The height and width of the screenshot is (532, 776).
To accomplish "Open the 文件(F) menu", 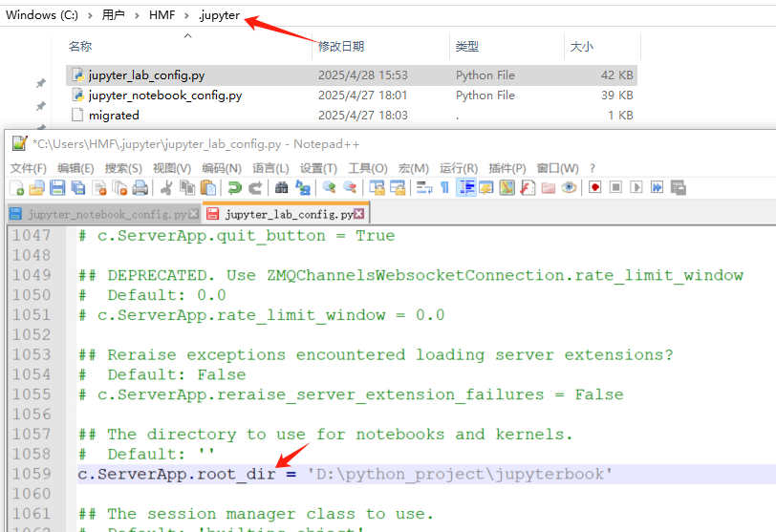I will (x=29, y=169).
